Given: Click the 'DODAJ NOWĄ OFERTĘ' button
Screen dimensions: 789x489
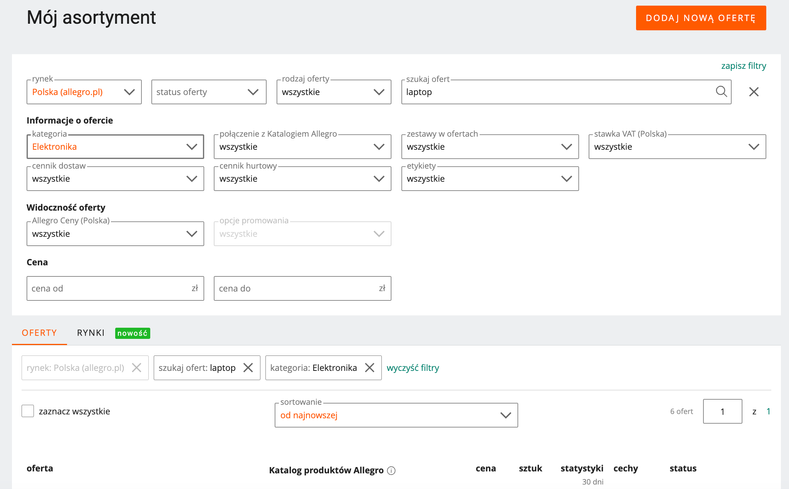Looking at the screenshot, I should (700, 18).
